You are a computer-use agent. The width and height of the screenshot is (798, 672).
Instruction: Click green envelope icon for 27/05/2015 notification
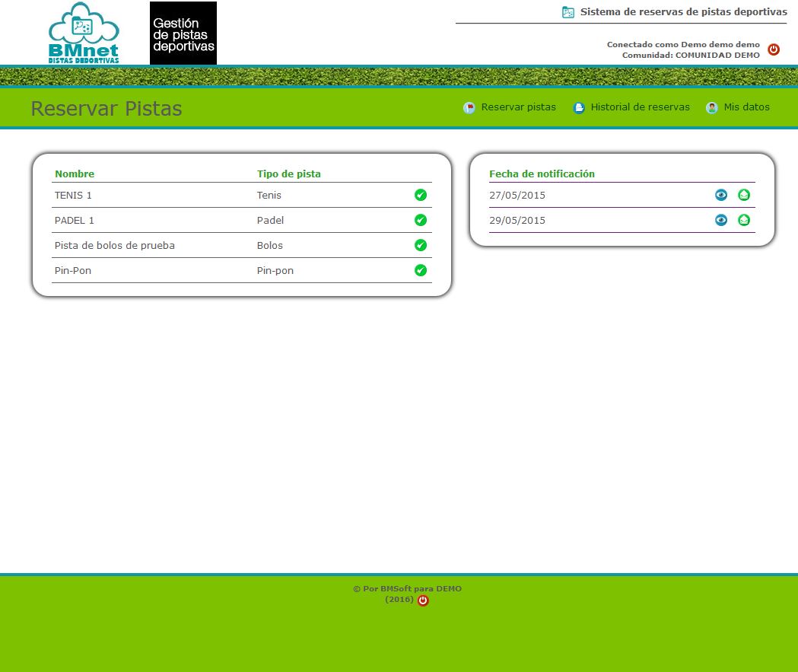coord(744,195)
